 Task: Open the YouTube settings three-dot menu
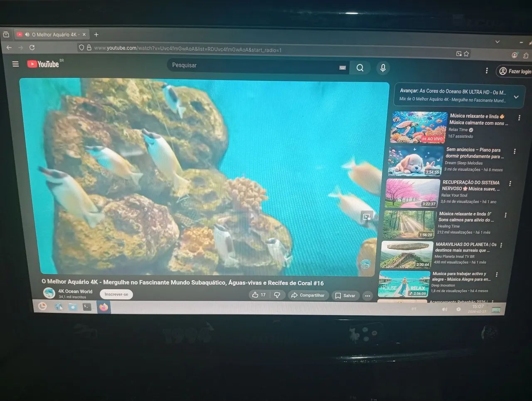487,71
